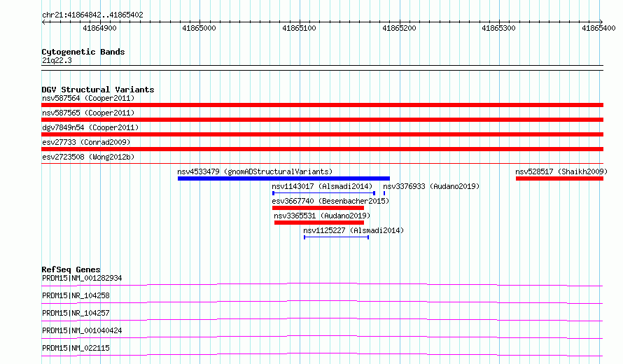This screenshot has height=364, width=623.
Task: Click the 41865400 ruler position label
Action: pos(598,28)
